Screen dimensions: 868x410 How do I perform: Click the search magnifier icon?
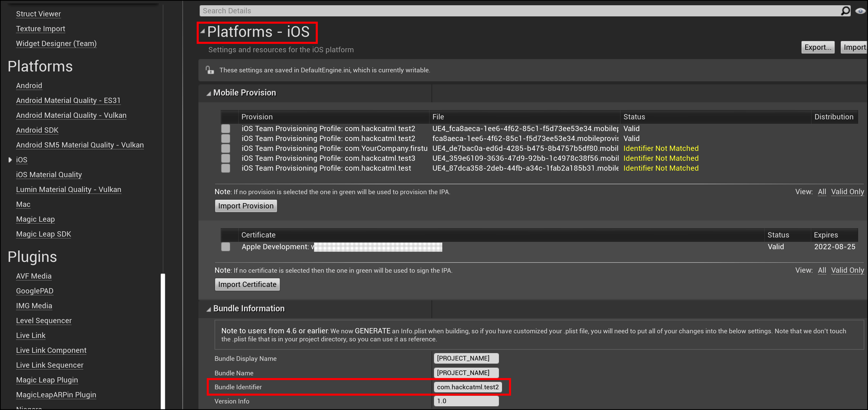coord(845,11)
